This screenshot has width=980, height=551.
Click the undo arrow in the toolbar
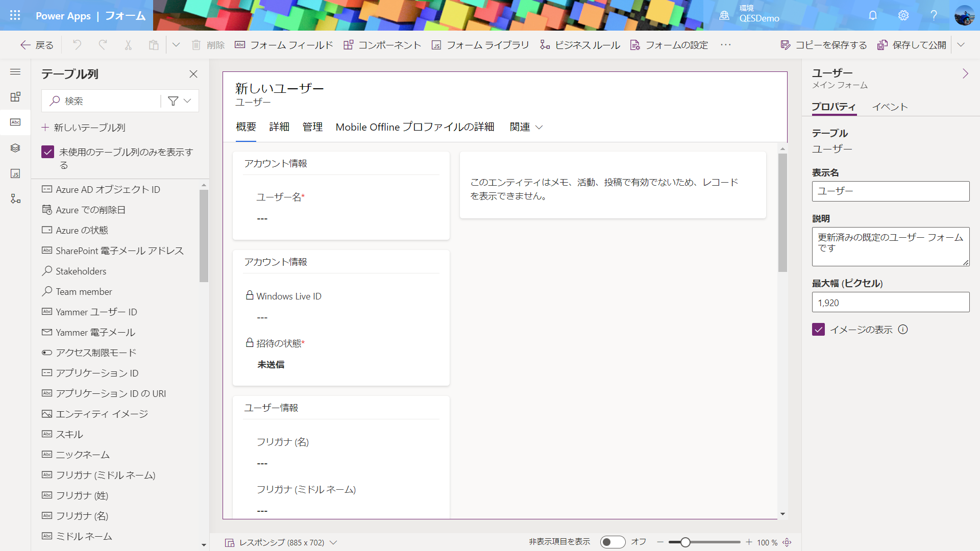coord(77,45)
